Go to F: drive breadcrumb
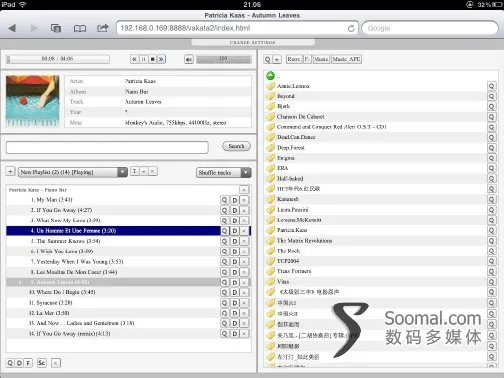 point(307,59)
